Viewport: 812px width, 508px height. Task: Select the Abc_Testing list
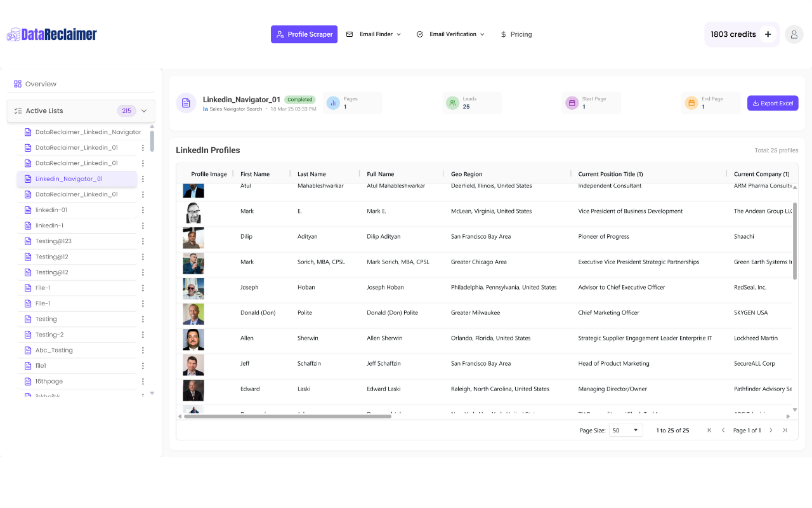(77, 350)
